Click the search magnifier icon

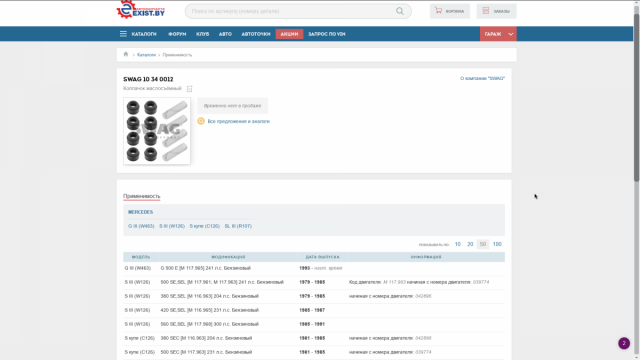[x=400, y=11]
